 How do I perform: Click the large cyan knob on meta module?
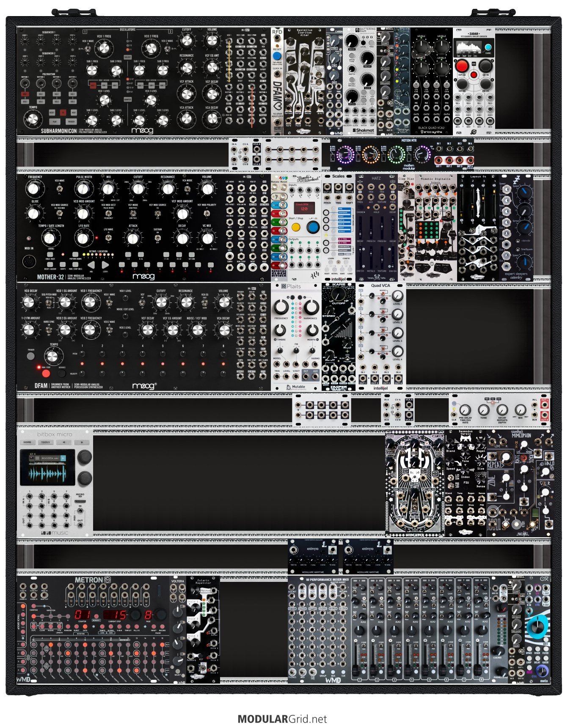point(538,627)
